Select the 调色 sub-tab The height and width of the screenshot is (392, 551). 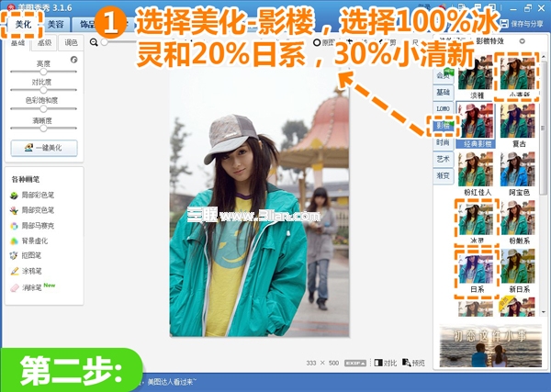pyautogui.click(x=71, y=43)
